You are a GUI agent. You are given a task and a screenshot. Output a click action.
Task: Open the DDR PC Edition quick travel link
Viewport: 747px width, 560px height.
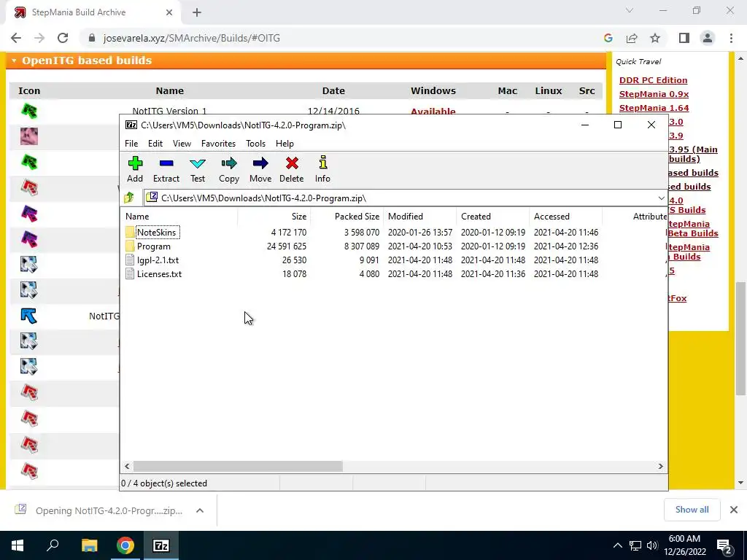653,80
